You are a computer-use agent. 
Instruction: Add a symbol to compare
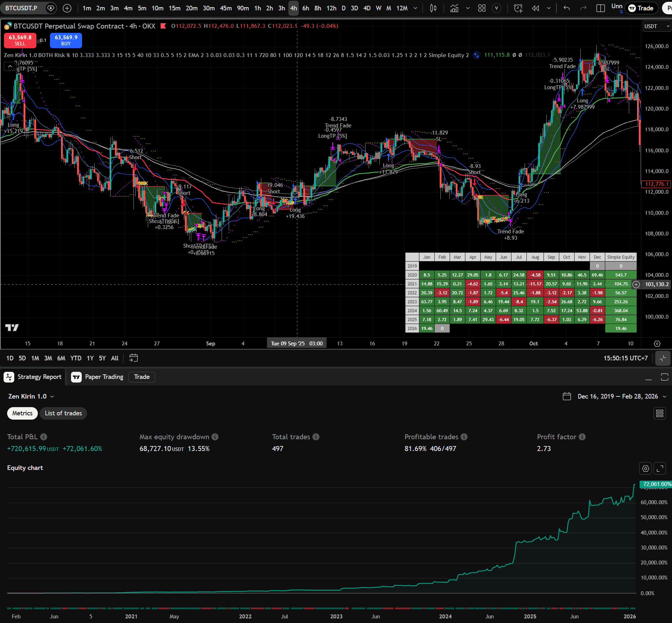[x=67, y=8]
